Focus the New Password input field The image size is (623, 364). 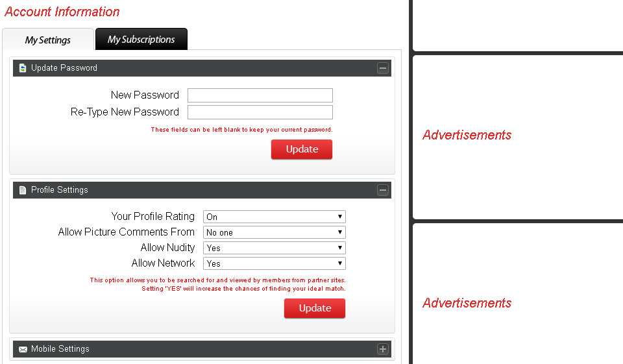point(260,95)
